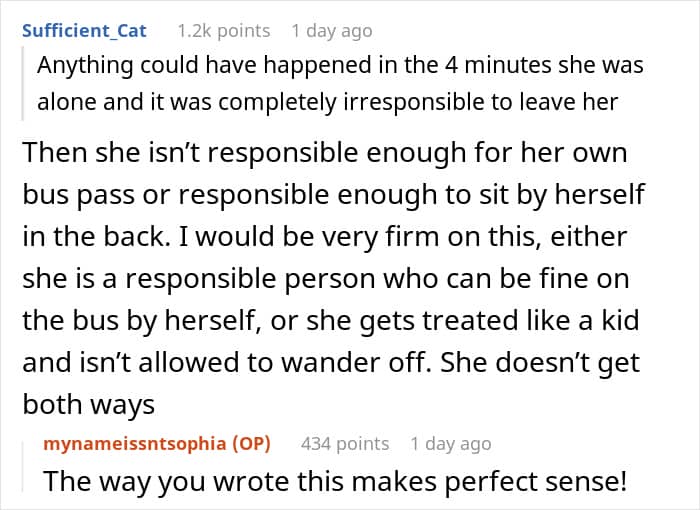Collapse the OP reply via its thread line
Screen dimensions: 700x510
(x=23, y=466)
